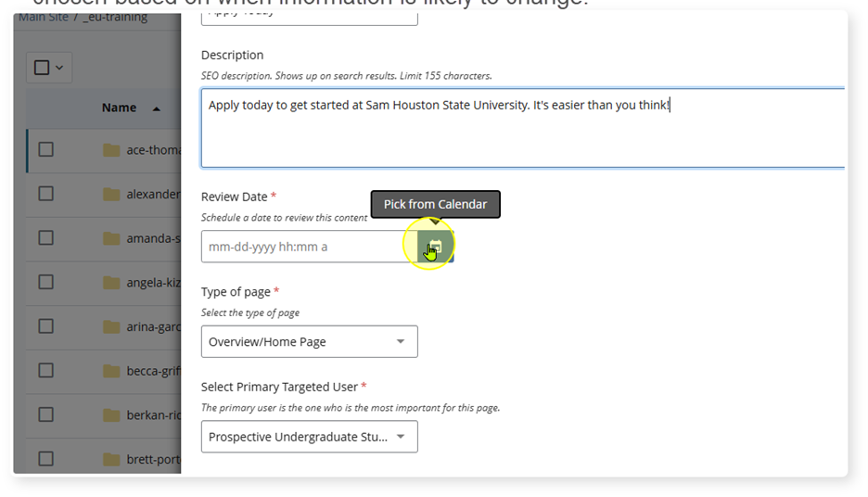Screen dimensions: 868x497
Task: Focus the Review Date input field
Action: pos(308,248)
